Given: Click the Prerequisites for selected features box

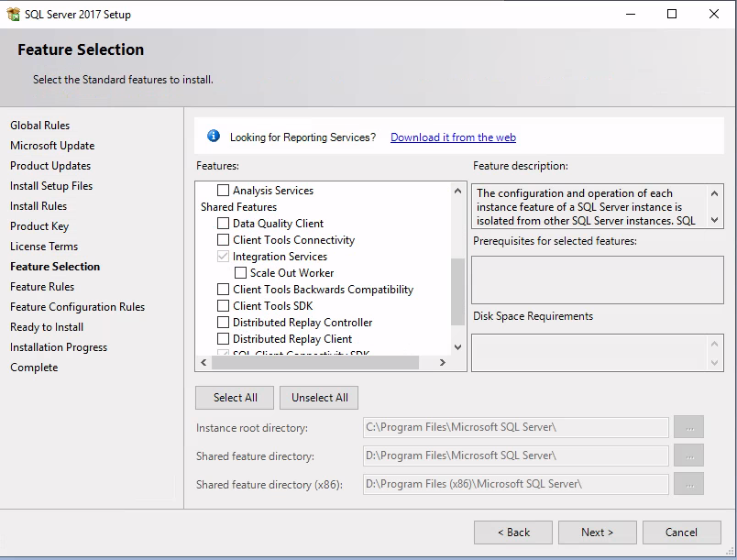Looking at the screenshot, I should (x=598, y=280).
